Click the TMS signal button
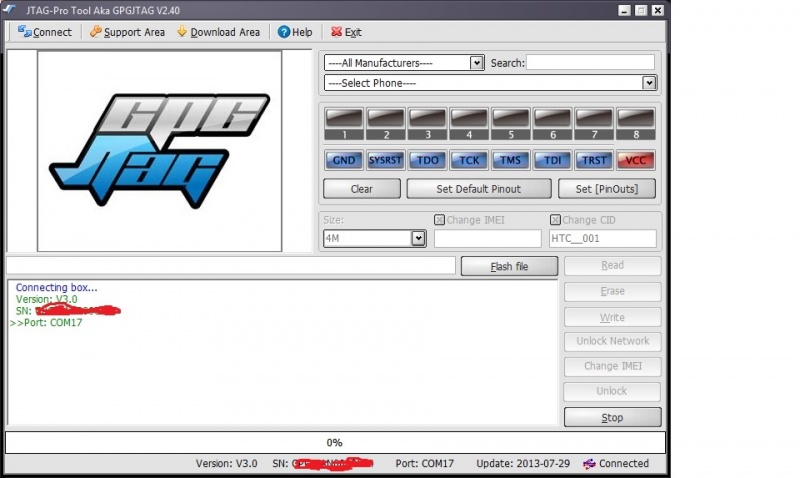Viewport: 800px width, 478px height. point(511,160)
